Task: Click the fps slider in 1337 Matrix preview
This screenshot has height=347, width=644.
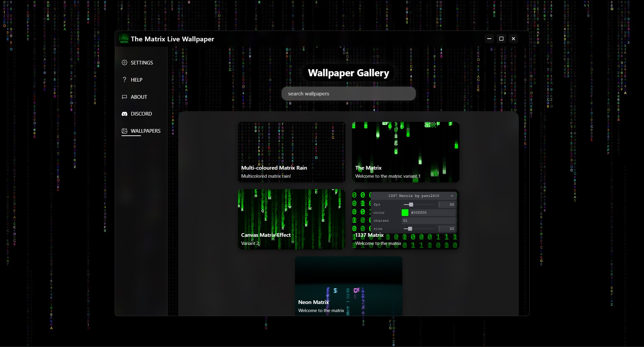Action: [x=419, y=204]
